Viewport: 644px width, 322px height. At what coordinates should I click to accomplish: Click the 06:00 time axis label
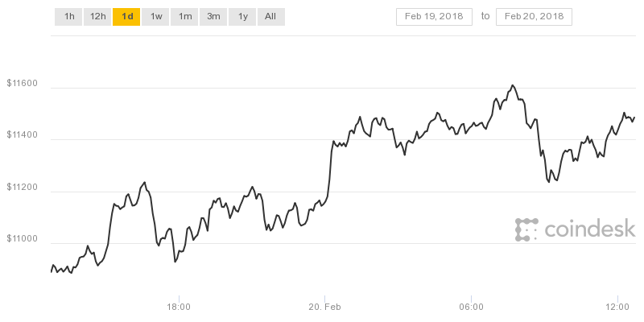pos(471,307)
